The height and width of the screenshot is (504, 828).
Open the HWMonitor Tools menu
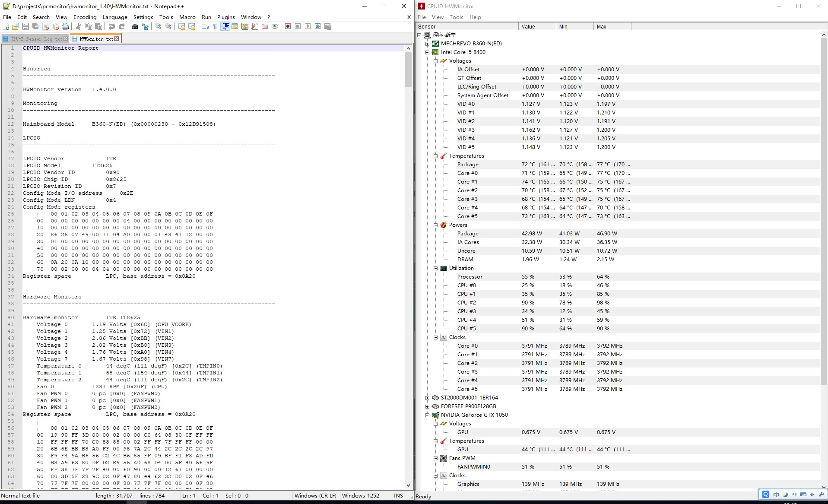click(x=456, y=17)
